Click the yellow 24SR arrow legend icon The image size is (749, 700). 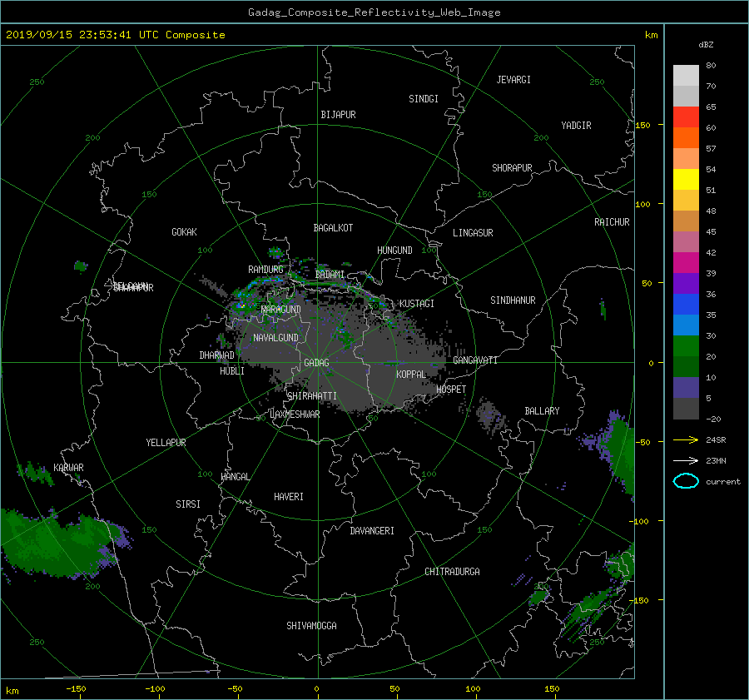click(686, 439)
